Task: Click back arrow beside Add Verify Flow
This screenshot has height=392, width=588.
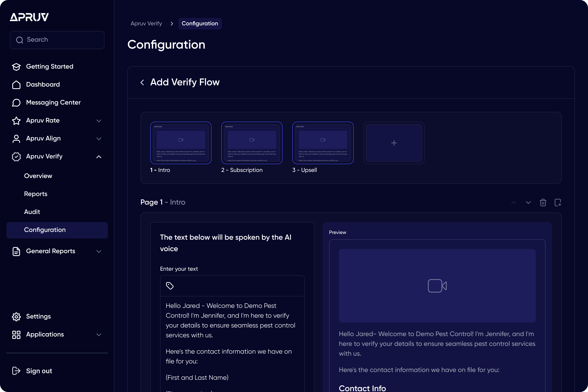Action: (x=142, y=82)
